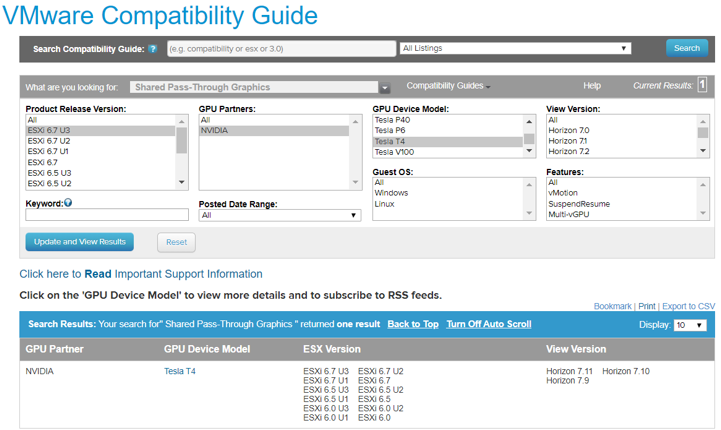
Task: Open the Compatibility Guides menu
Action: click(448, 86)
